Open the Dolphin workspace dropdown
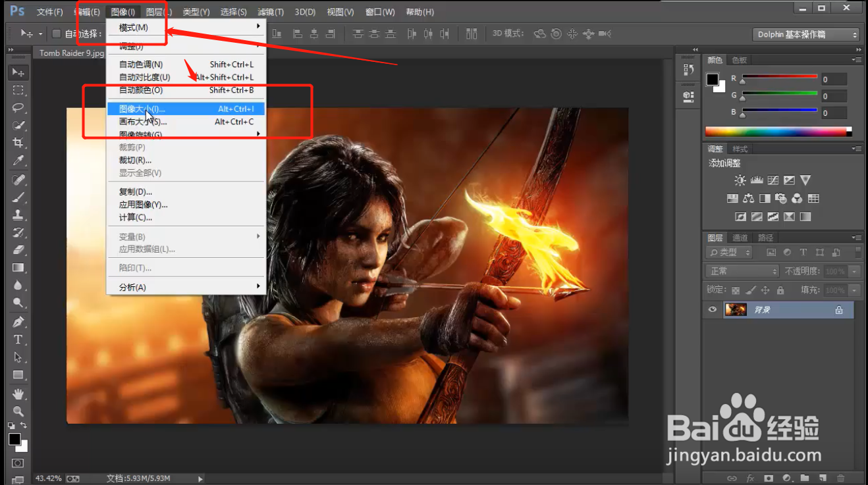Viewport: 868px width, 485px height. pos(807,34)
